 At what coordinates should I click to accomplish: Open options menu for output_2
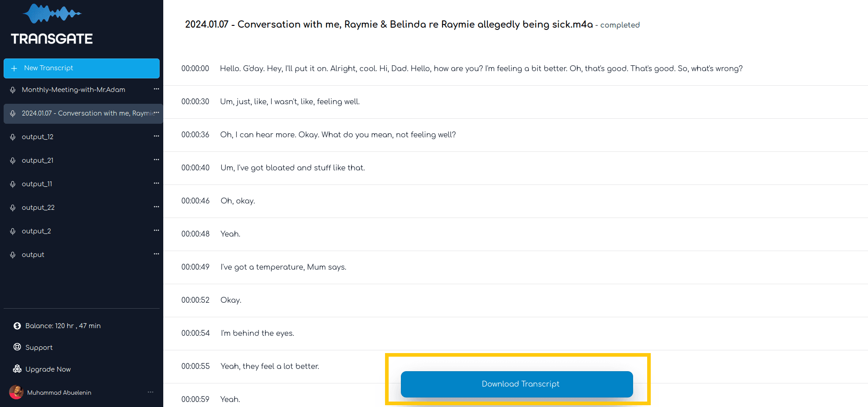click(156, 230)
